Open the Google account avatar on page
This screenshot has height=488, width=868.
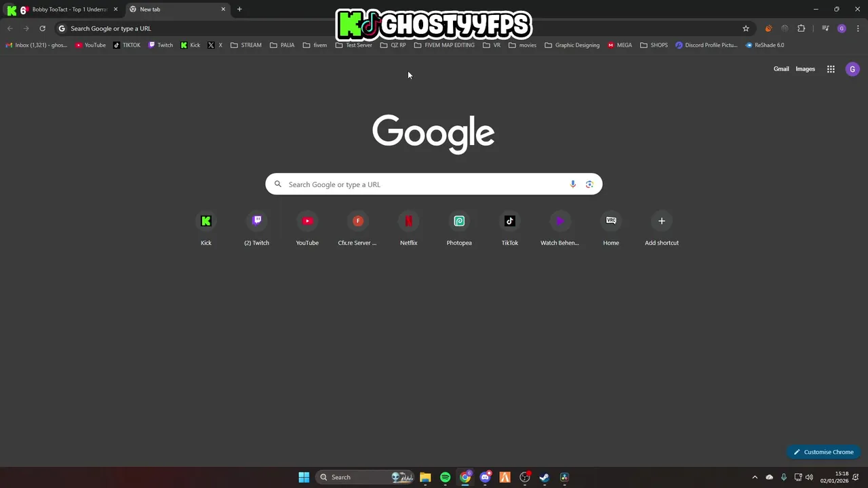click(x=852, y=69)
